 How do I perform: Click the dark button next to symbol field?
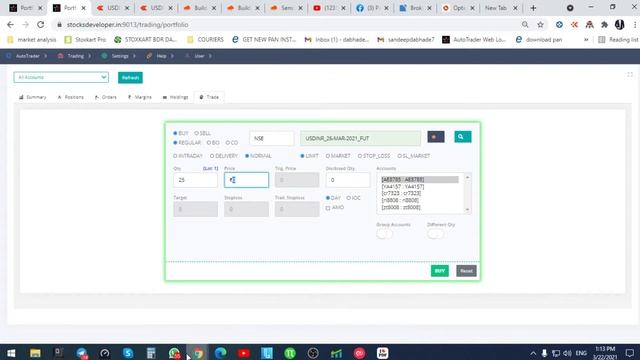pyautogui.click(x=436, y=137)
